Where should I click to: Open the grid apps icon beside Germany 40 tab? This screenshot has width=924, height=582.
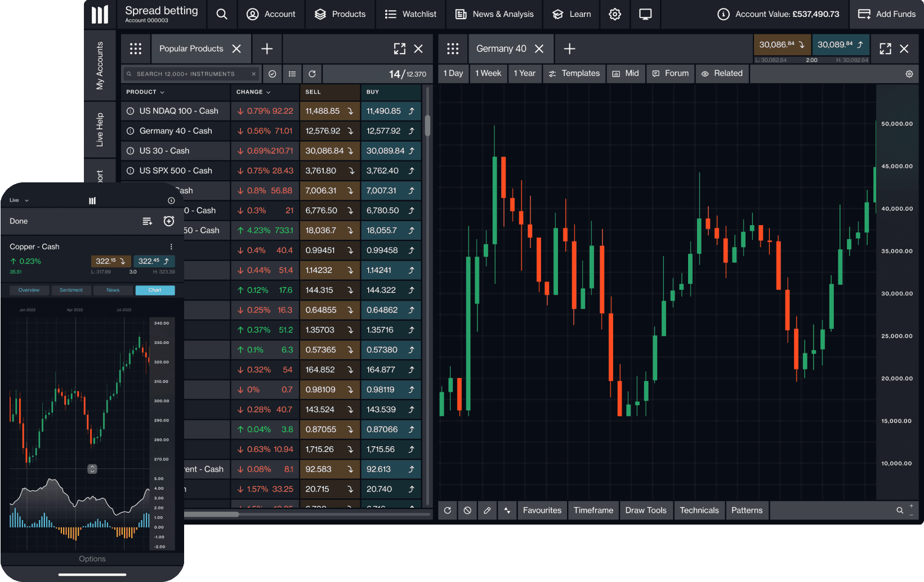453,48
